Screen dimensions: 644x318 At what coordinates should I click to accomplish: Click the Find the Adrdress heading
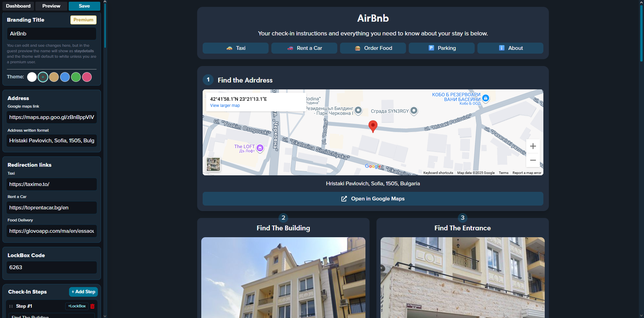pyautogui.click(x=245, y=80)
